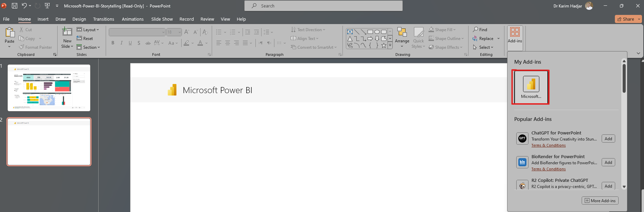Open the Animations tab

pyautogui.click(x=133, y=19)
